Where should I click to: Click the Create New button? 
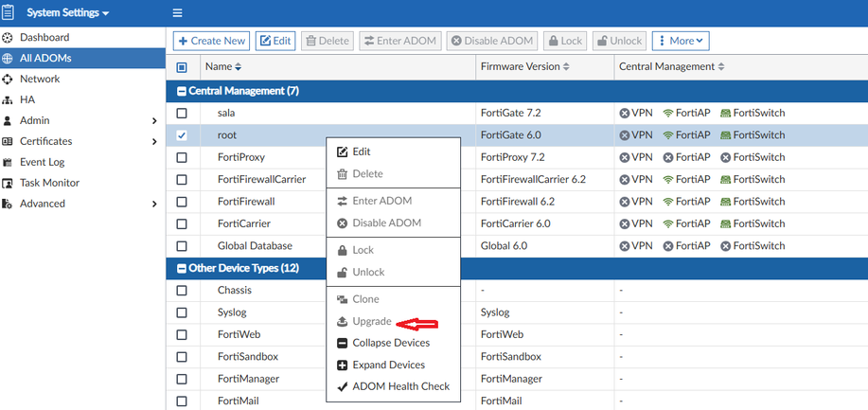click(211, 41)
